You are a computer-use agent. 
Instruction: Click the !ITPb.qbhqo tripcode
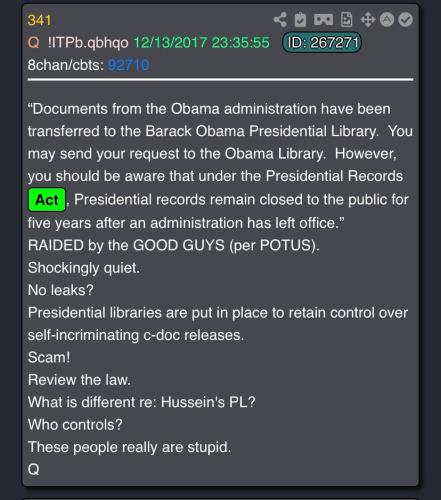88,43
